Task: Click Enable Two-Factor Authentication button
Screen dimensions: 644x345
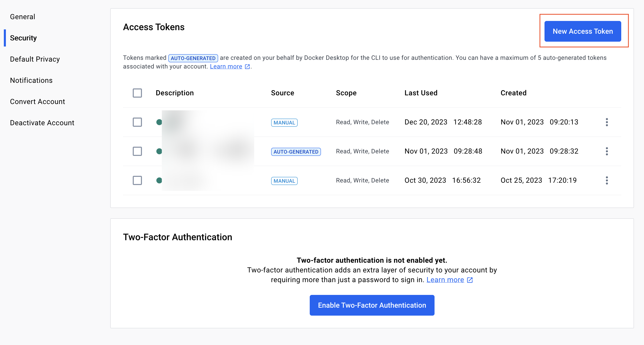Action: 372,305
